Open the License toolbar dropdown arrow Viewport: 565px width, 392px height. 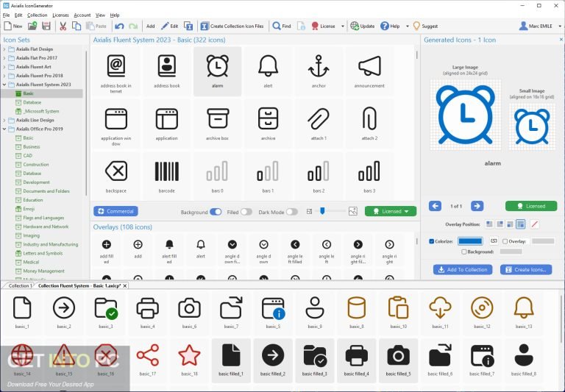342,26
